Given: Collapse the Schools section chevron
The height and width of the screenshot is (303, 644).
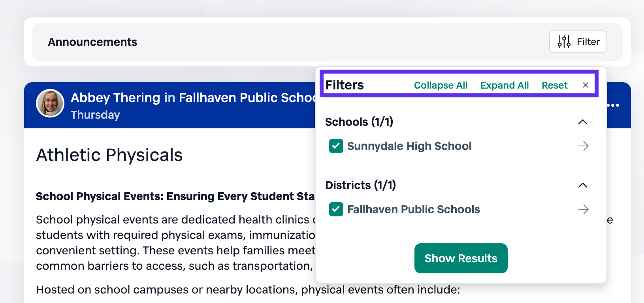Looking at the screenshot, I should coord(583,122).
